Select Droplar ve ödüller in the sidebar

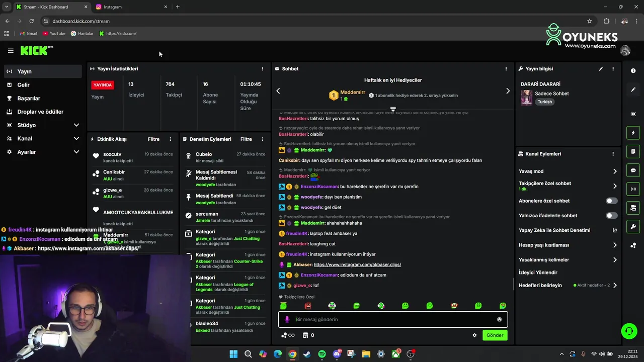coord(43,112)
